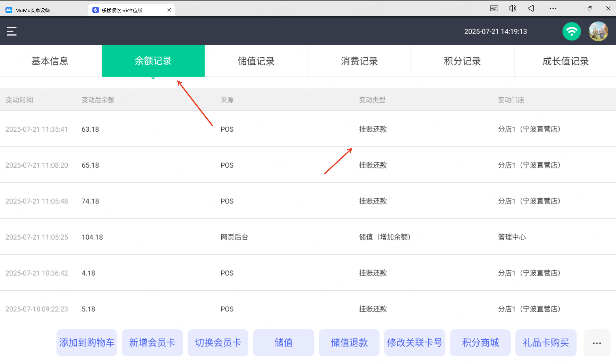Click the 添加到购物车 button
Image resolution: width=616 pixels, height=364 pixels.
87,343
